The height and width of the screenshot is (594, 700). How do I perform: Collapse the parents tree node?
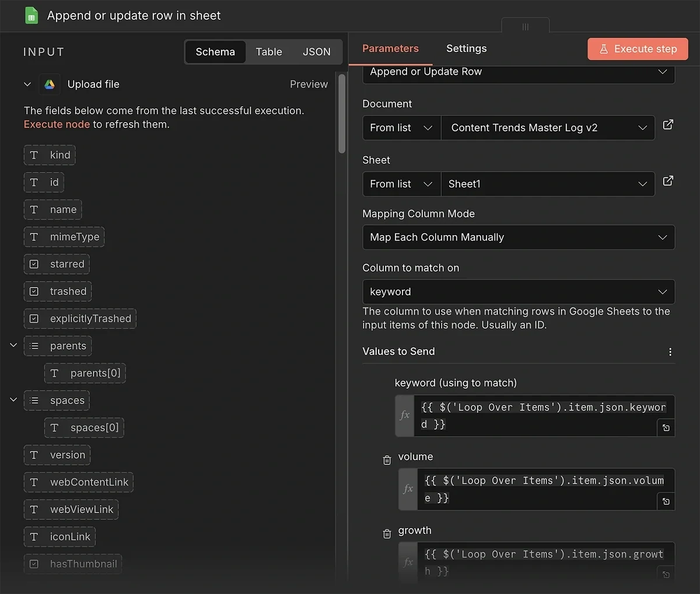(x=13, y=345)
